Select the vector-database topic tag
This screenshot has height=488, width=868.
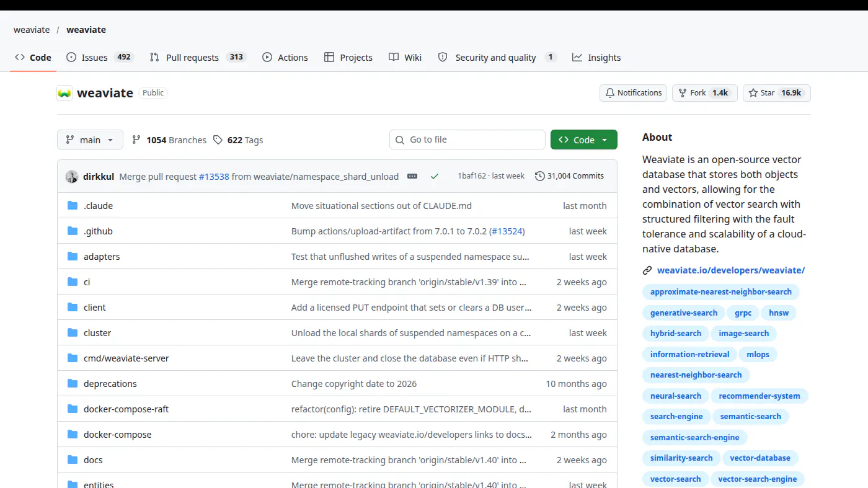[760, 458]
